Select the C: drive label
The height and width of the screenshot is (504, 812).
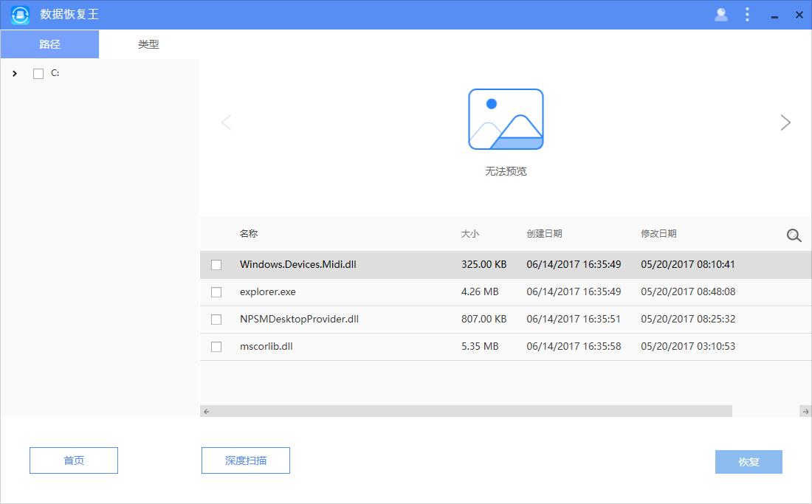tap(55, 73)
